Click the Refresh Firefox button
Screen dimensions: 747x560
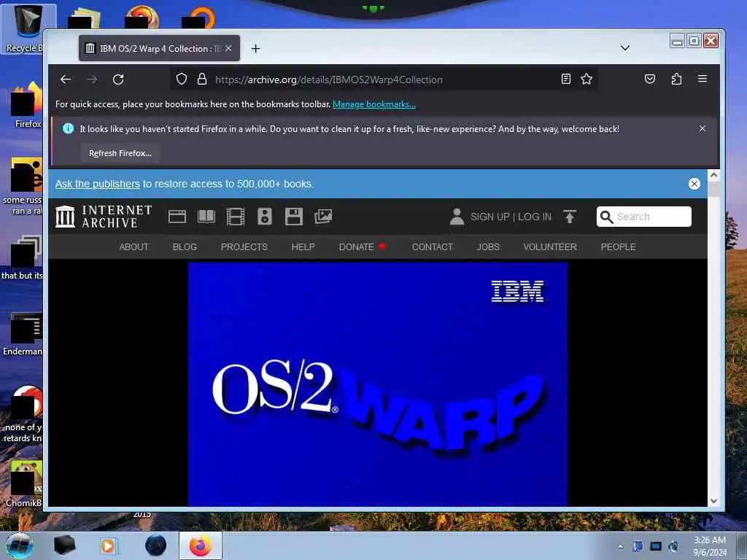(x=120, y=153)
